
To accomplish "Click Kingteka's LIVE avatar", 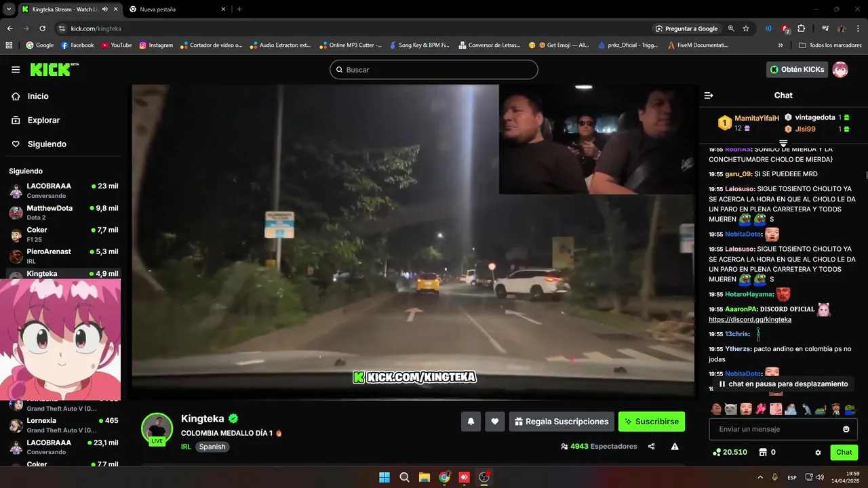I will tap(157, 429).
